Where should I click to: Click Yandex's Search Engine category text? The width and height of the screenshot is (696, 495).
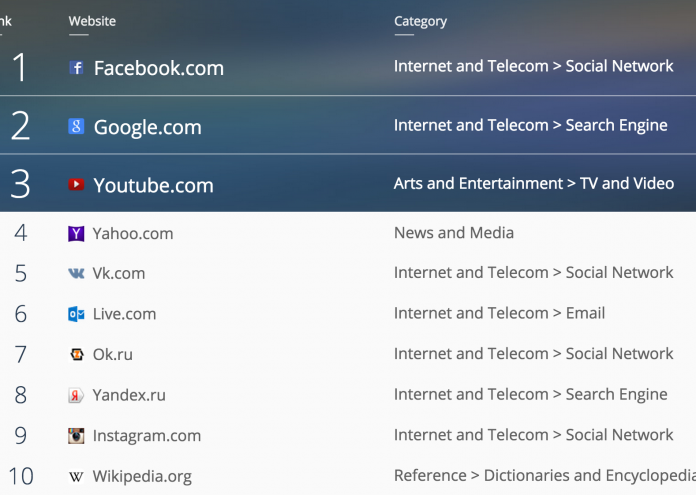[530, 394]
